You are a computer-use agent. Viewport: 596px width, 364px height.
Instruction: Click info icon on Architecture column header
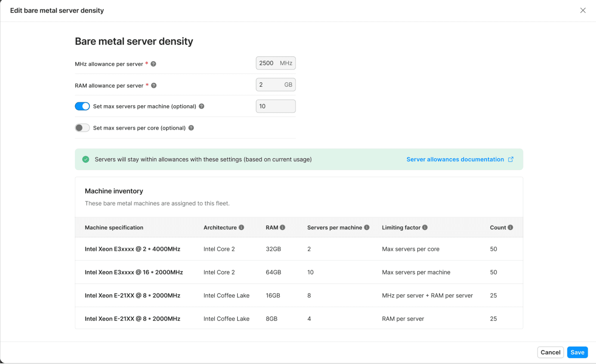[x=242, y=227]
